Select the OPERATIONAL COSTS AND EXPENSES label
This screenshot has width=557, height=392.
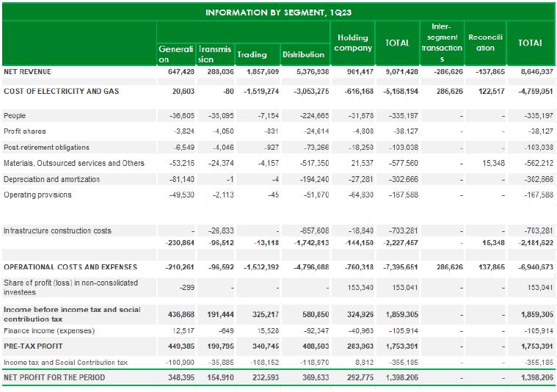pyautogui.click(x=68, y=267)
